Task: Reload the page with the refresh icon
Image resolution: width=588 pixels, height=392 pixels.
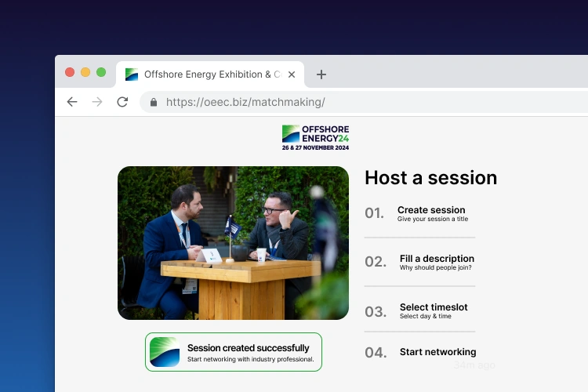Action: coord(122,102)
